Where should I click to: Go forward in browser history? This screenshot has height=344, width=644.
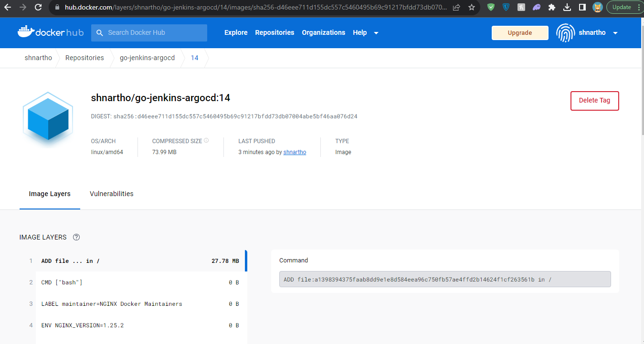click(23, 7)
